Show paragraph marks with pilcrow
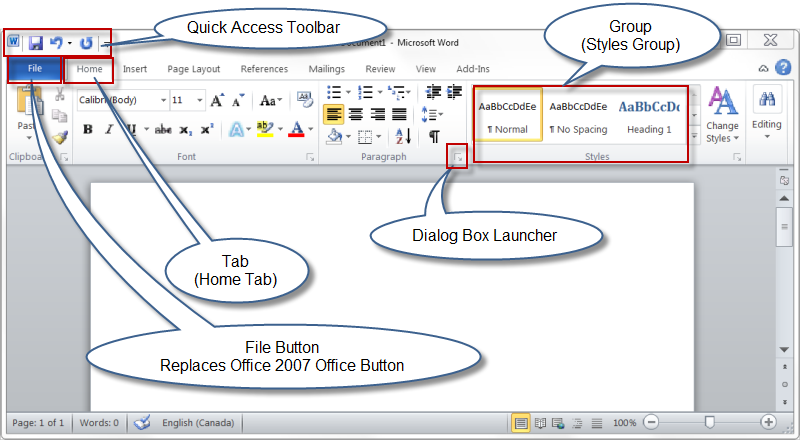 click(x=434, y=136)
